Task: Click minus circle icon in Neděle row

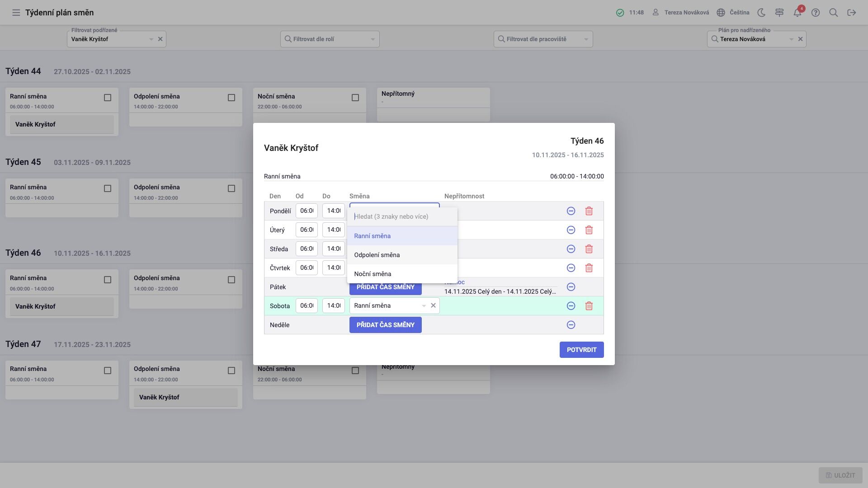Action: pyautogui.click(x=571, y=325)
